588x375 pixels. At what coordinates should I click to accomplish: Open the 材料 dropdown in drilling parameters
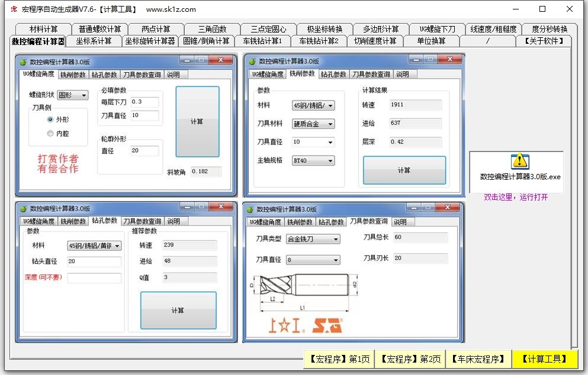point(94,245)
